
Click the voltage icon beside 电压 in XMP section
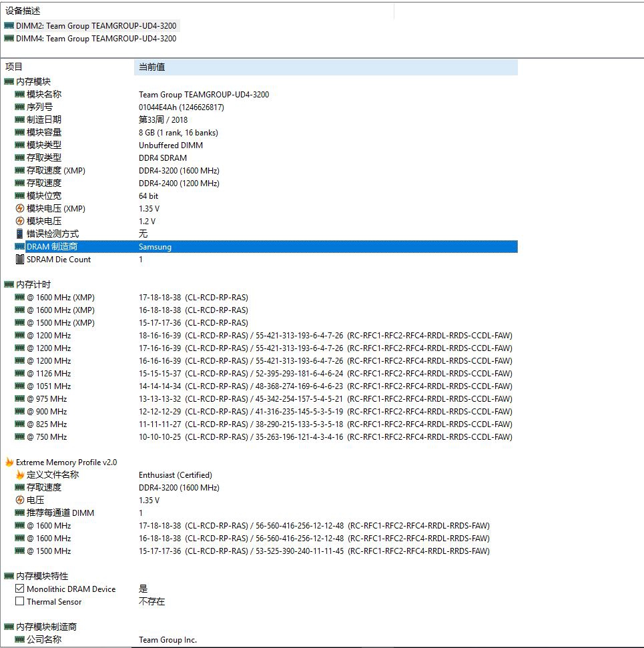(19, 500)
